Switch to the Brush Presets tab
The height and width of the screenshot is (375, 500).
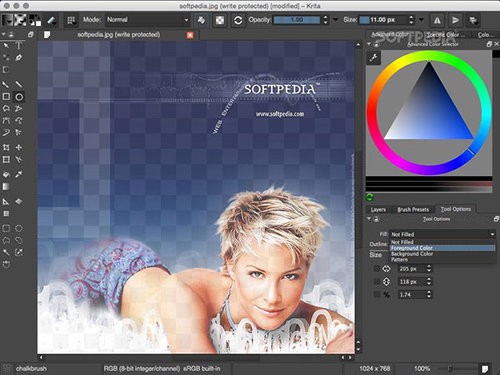click(x=413, y=210)
